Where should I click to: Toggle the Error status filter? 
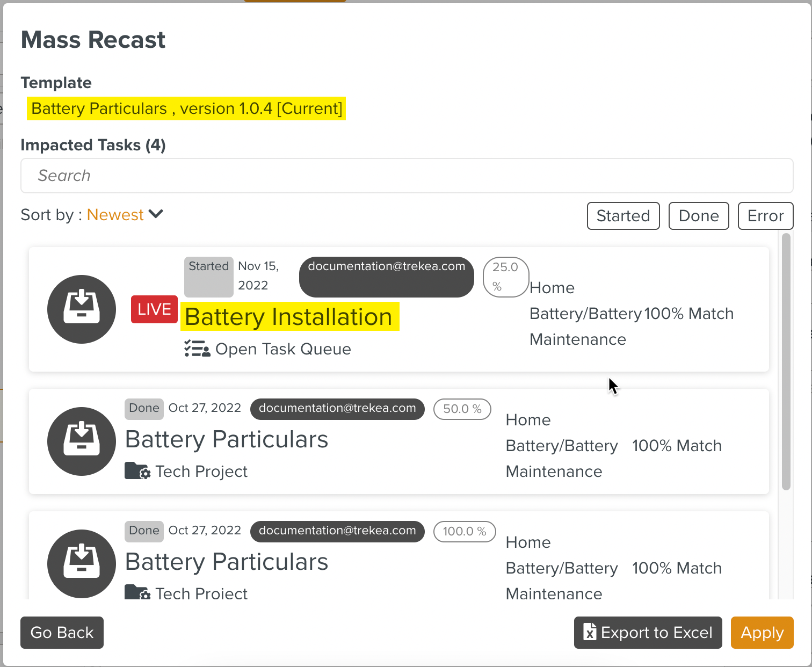click(765, 216)
